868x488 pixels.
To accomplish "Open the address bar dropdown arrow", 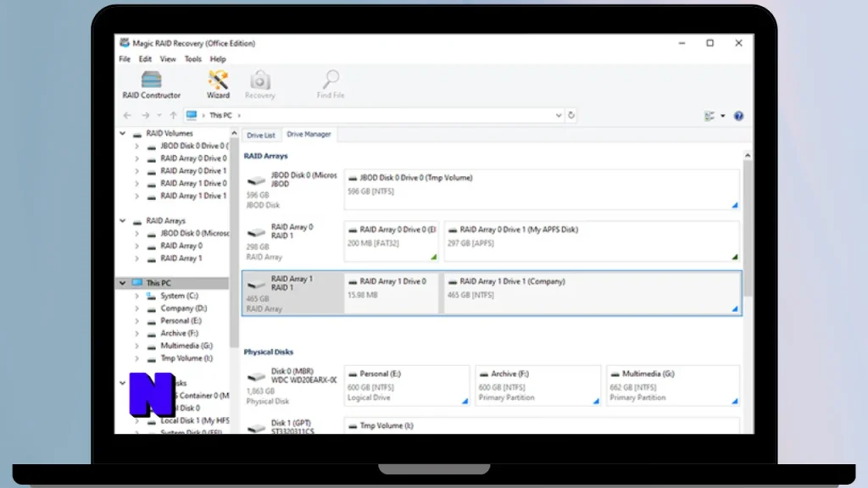I will click(559, 115).
